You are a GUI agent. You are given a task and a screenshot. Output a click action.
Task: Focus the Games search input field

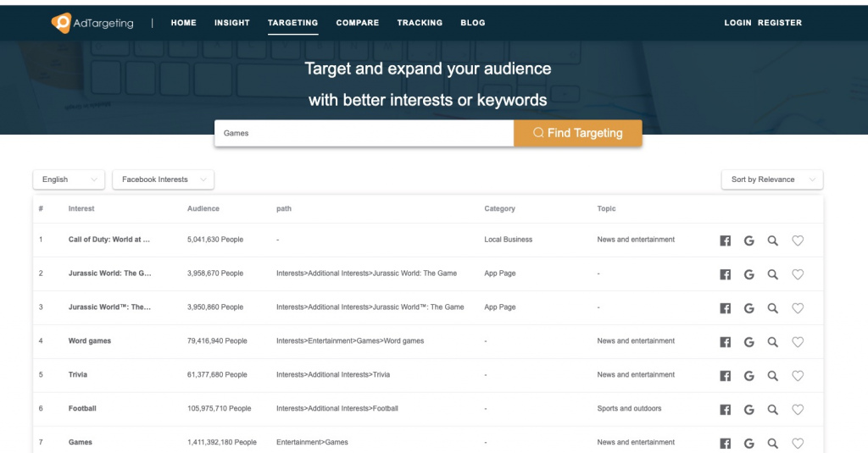coord(364,133)
